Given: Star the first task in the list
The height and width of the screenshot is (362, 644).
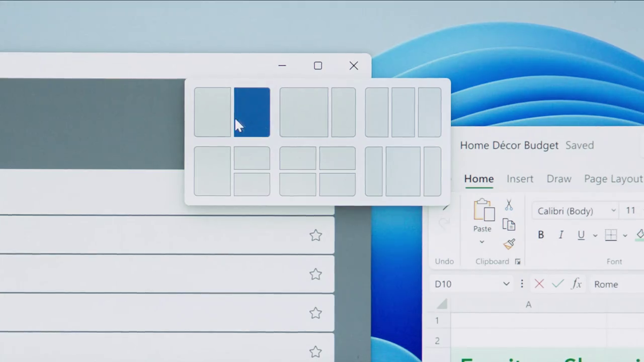Looking at the screenshot, I should (315, 235).
